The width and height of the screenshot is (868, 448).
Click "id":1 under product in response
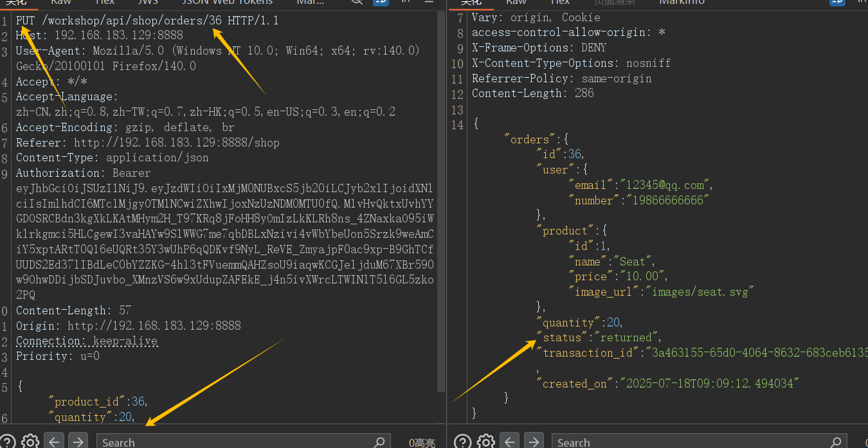pyautogui.click(x=589, y=246)
